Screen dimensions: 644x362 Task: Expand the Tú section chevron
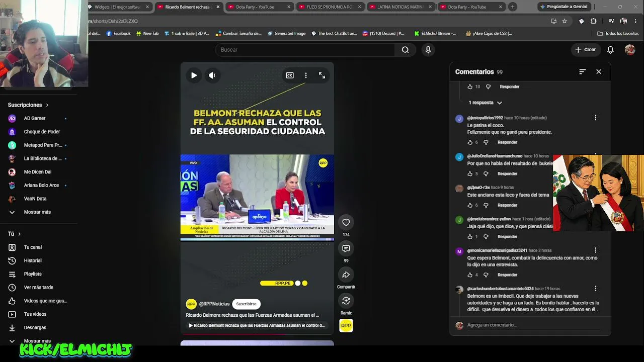[x=20, y=234]
